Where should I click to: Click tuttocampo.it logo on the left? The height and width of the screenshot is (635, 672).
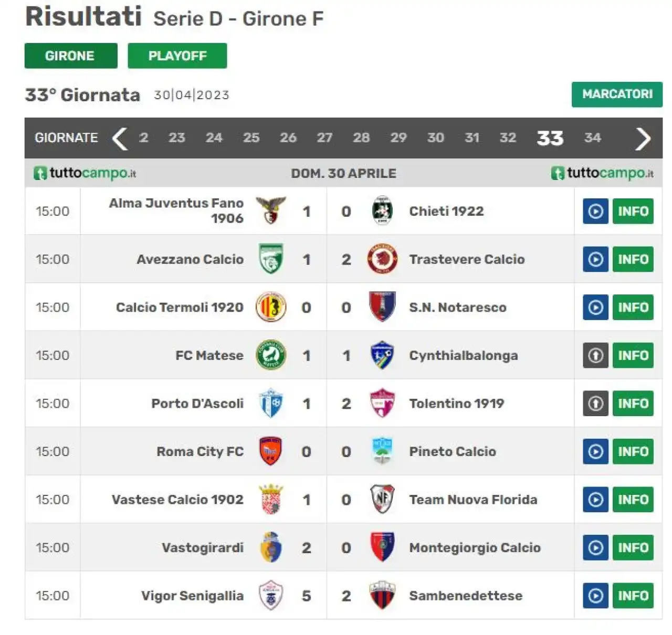[85, 173]
